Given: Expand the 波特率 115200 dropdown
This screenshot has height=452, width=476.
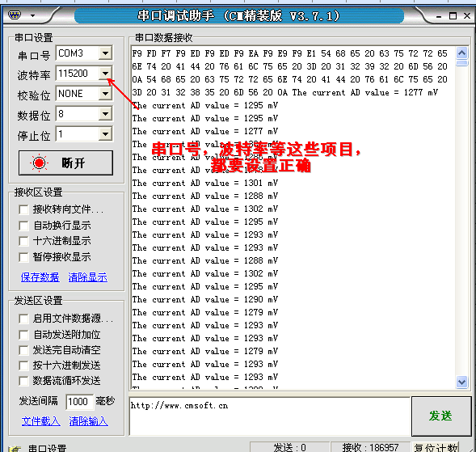Looking at the screenshot, I should [x=105, y=74].
